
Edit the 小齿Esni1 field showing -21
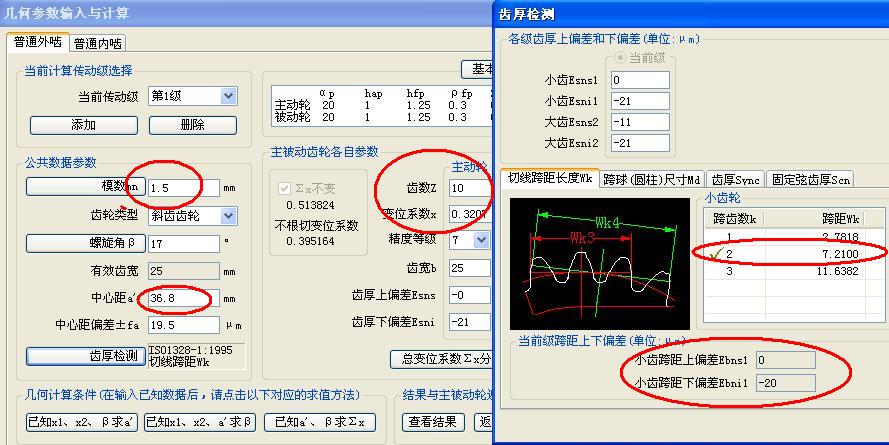tap(640, 101)
